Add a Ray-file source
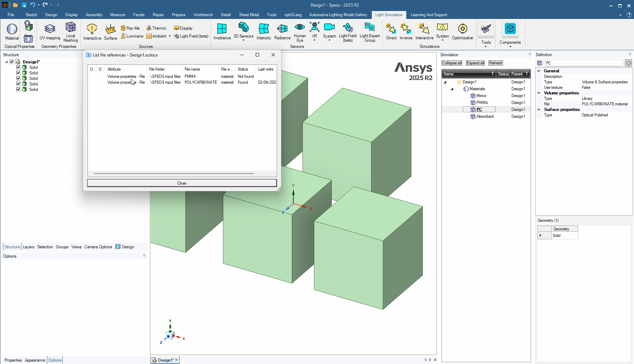The image size is (634, 364). point(130,28)
